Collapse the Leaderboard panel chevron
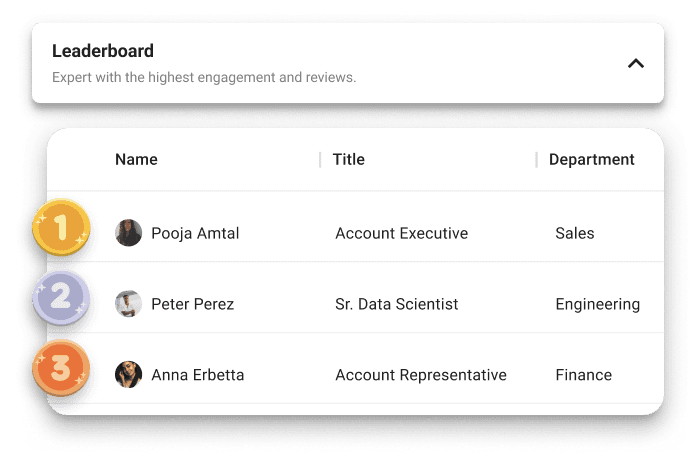The image size is (700, 455). (635, 63)
